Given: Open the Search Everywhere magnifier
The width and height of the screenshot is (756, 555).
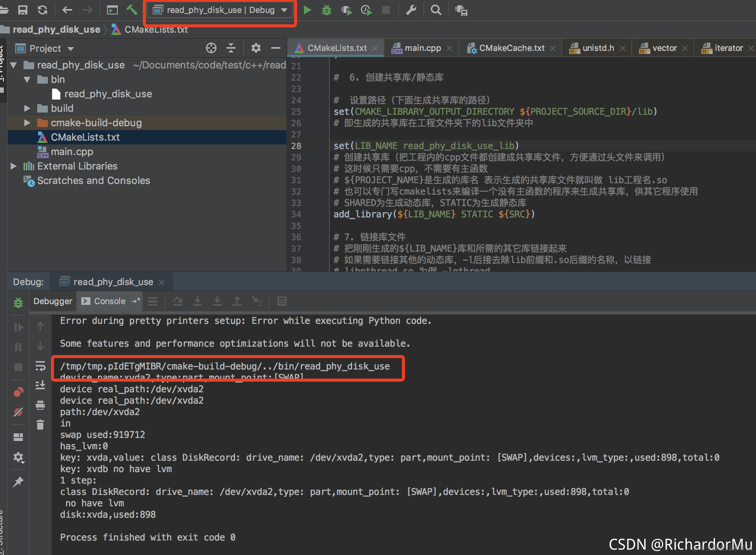Looking at the screenshot, I should [x=436, y=10].
